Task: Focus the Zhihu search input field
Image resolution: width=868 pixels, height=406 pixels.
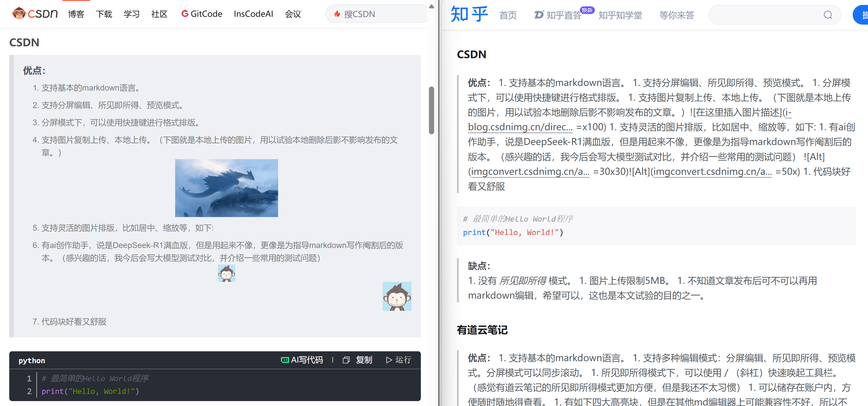Action: point(775,15)
